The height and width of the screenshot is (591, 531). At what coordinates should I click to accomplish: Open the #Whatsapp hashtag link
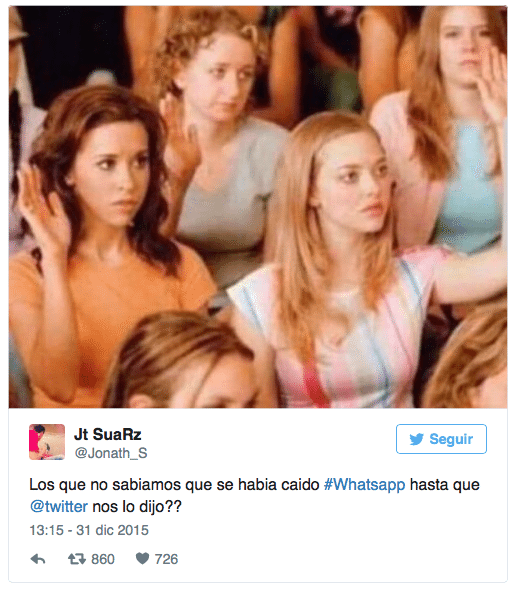pyautogui.click(x=364, y=485)
